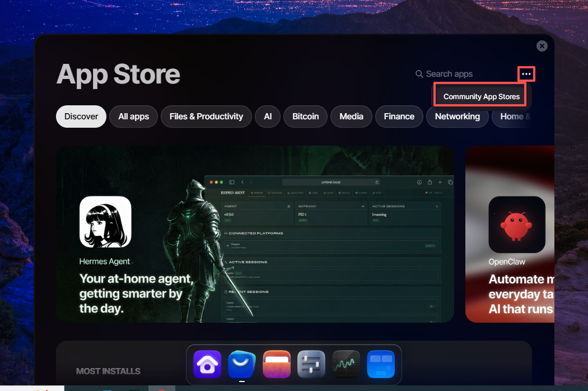Open Hermes Agent dashboard screenshot
This screenshot has width=588, height=391.
(x=329, y=249)
